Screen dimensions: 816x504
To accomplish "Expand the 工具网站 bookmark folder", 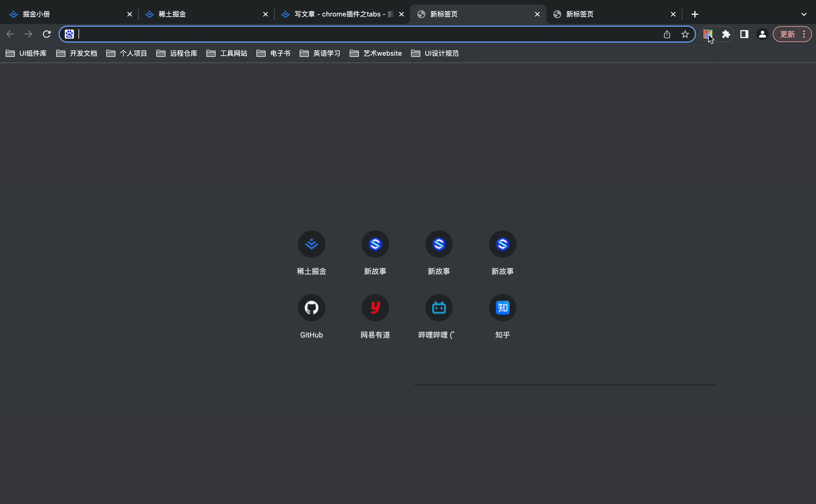I will (x=227, y=53).
